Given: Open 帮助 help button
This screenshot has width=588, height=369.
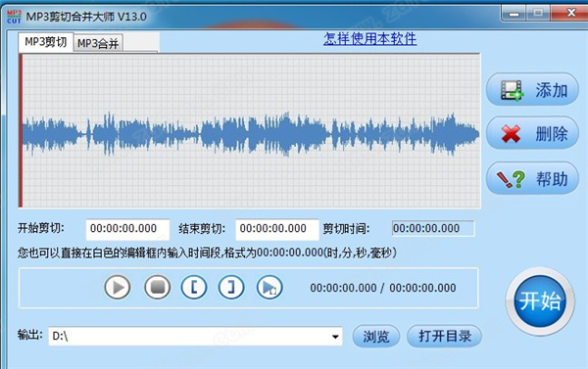Looking at the screenshot, I should (x=532, y=178).
